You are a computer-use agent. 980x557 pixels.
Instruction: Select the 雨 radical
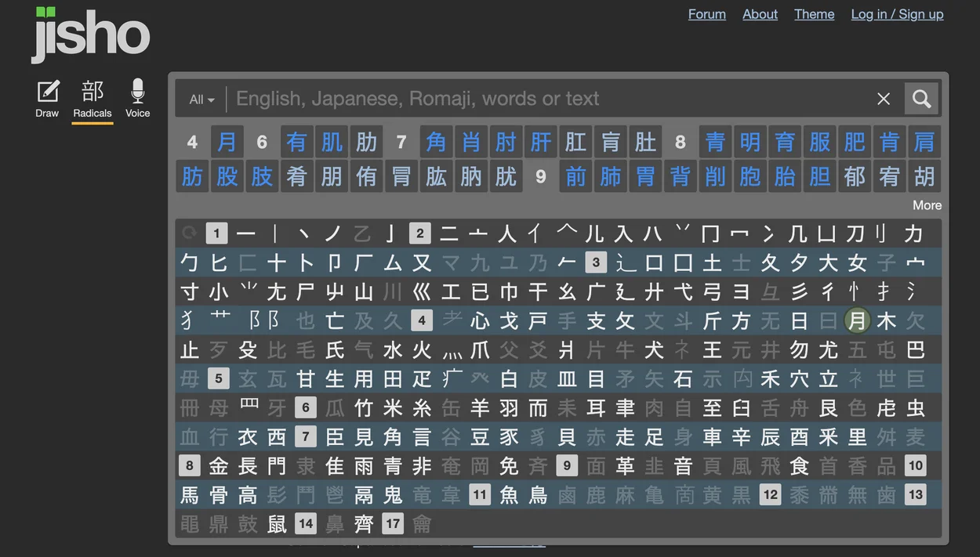coord(364,465)
